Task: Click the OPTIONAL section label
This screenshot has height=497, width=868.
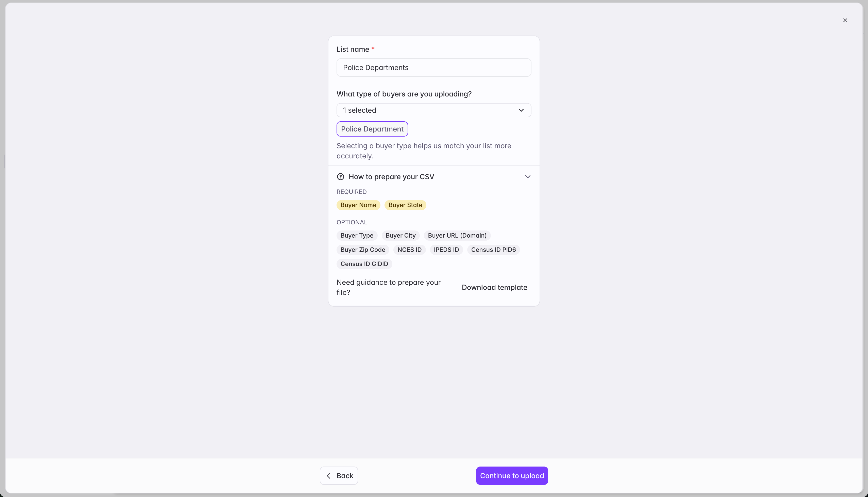Action: pos(352,222)
